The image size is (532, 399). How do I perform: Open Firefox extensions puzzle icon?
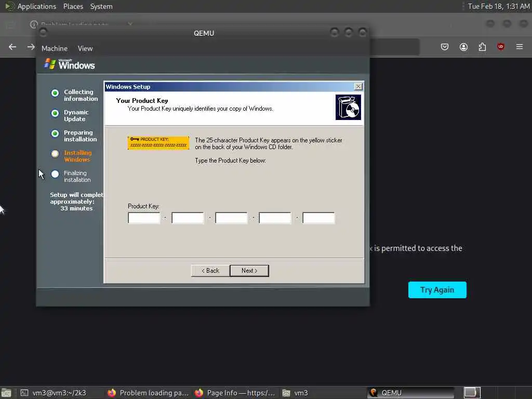coord(482,47)
